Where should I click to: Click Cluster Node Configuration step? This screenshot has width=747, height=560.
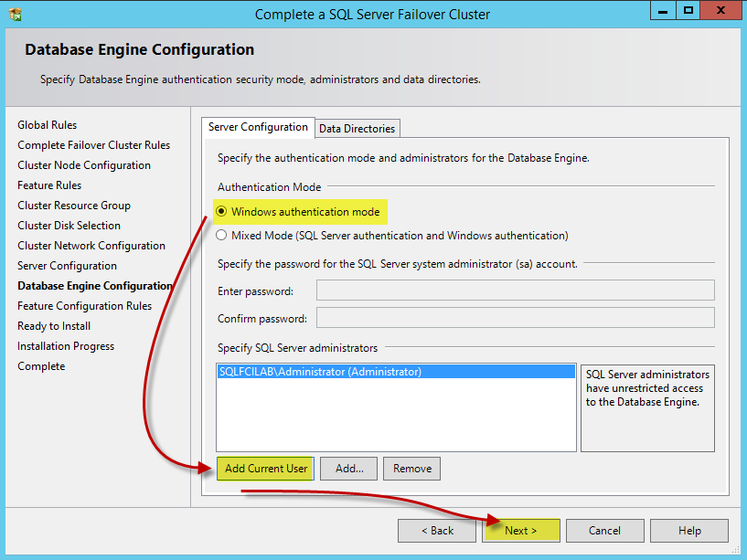(84, 165)
